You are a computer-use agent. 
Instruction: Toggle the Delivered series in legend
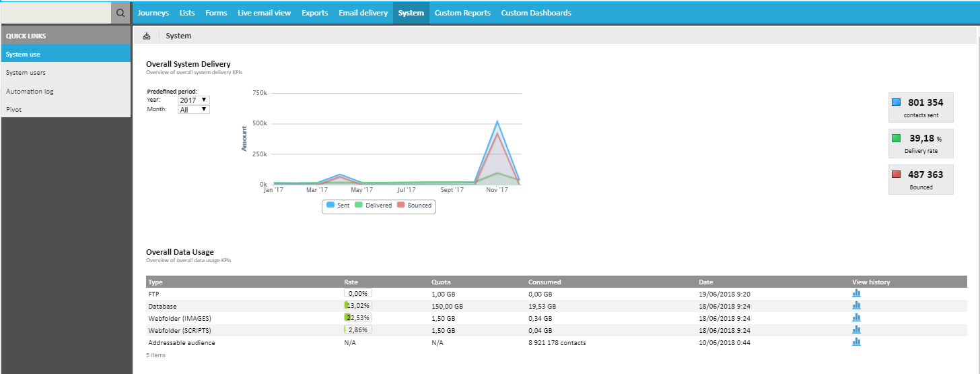pyautogui.click(x=373, y=206)
